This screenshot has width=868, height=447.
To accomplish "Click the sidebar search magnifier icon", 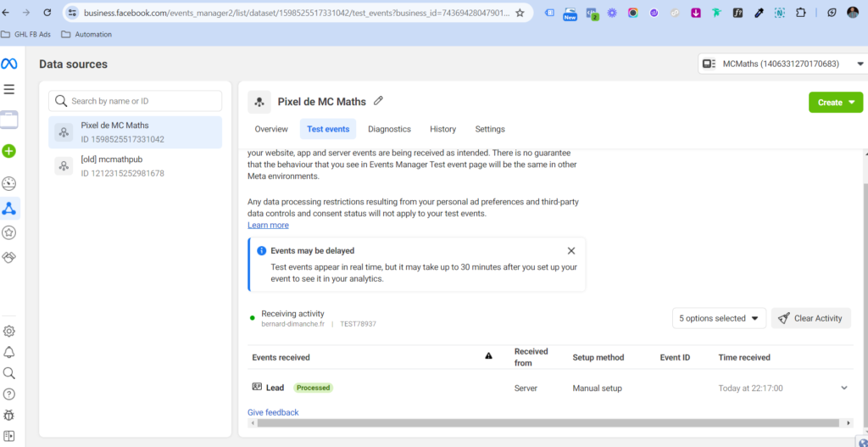I will (8, 372).
